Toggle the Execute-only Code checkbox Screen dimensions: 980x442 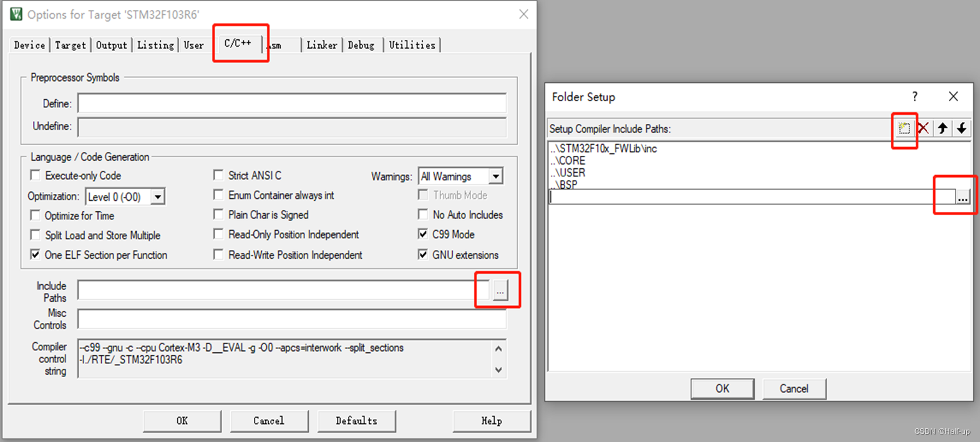coord(36,175)
